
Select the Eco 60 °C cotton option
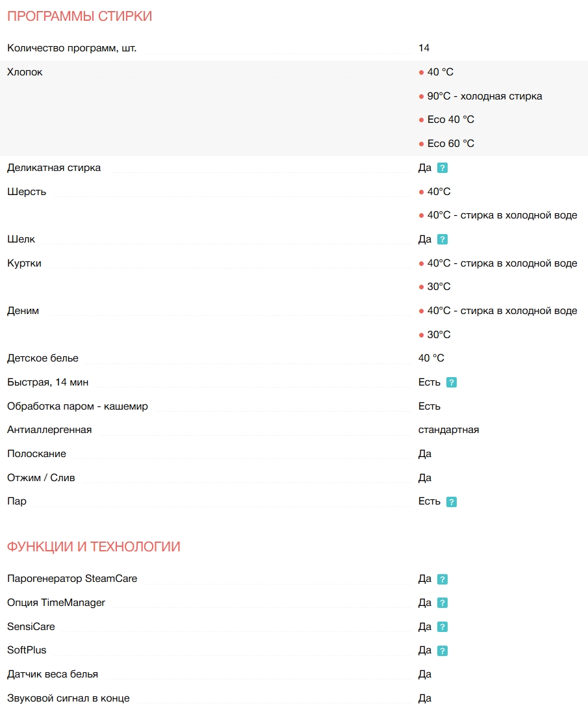(450, 143)
